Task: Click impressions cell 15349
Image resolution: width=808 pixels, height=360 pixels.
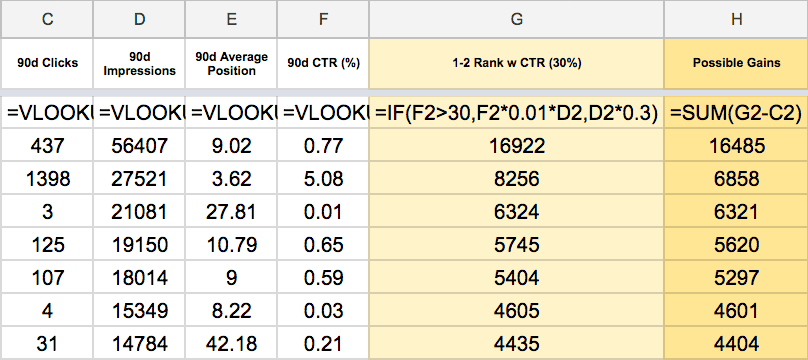Action: point(139,310)
